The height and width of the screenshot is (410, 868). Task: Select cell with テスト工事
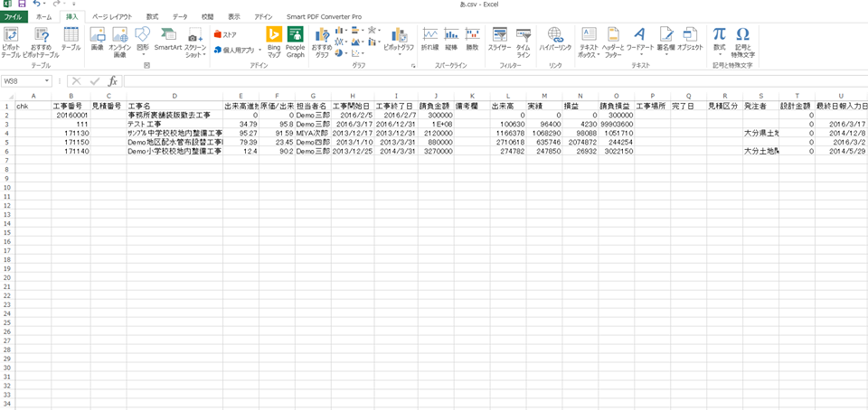tap(175, 125)
